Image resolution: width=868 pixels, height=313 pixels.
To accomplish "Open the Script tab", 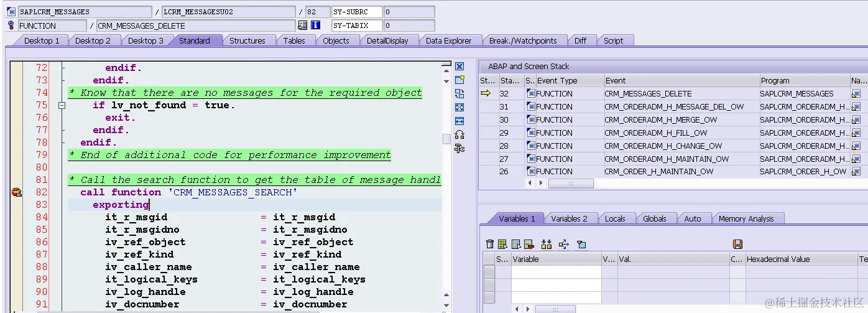I will point(613,40).
